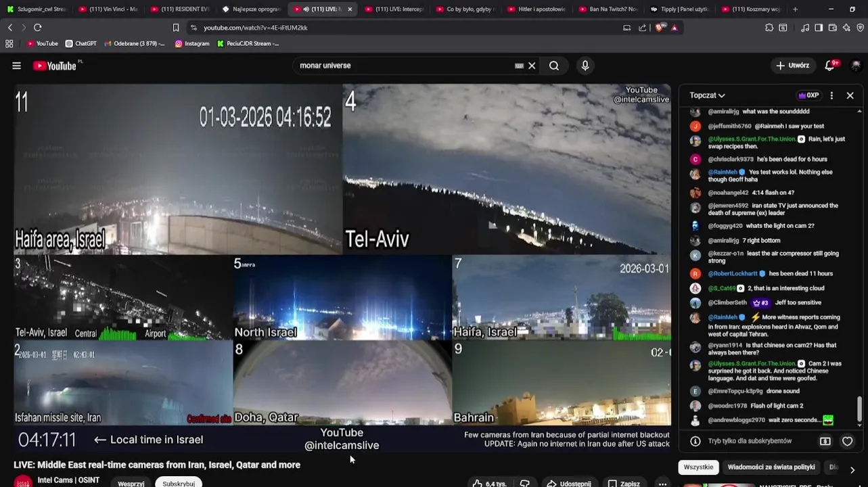Share this page from the address bar
Image resolution: width=868 pixels, height=487 pixels.
(642, 28)
